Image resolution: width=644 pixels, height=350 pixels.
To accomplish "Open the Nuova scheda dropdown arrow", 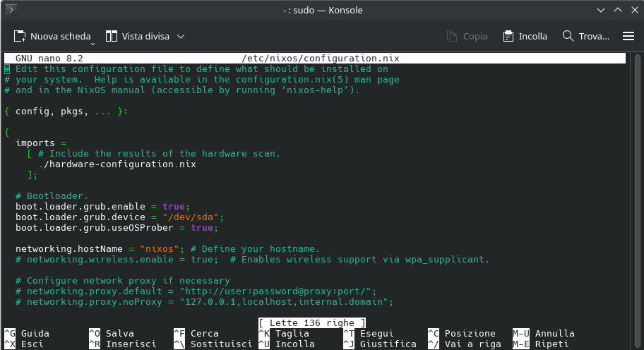I will coord(94,37).
